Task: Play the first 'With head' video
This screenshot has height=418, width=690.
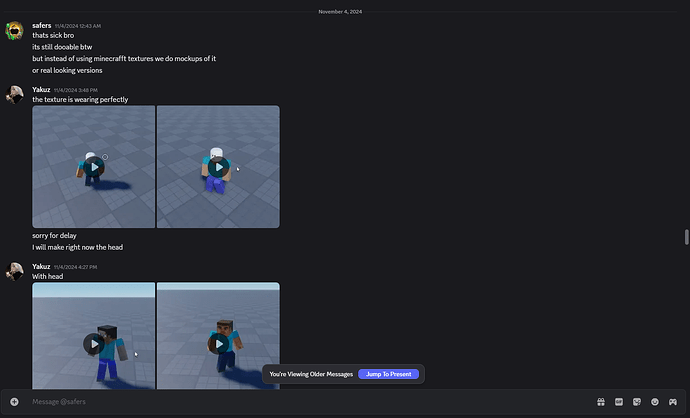Action: tap(94, 344)
